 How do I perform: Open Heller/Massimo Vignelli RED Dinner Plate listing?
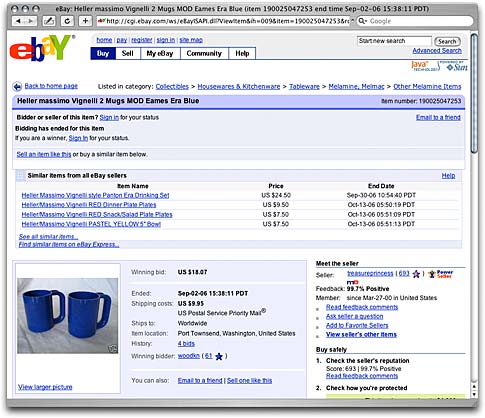[x=89, y=205]
